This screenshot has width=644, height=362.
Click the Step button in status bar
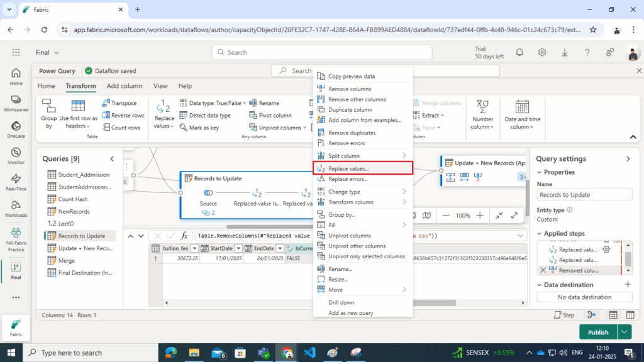point(564,315)
